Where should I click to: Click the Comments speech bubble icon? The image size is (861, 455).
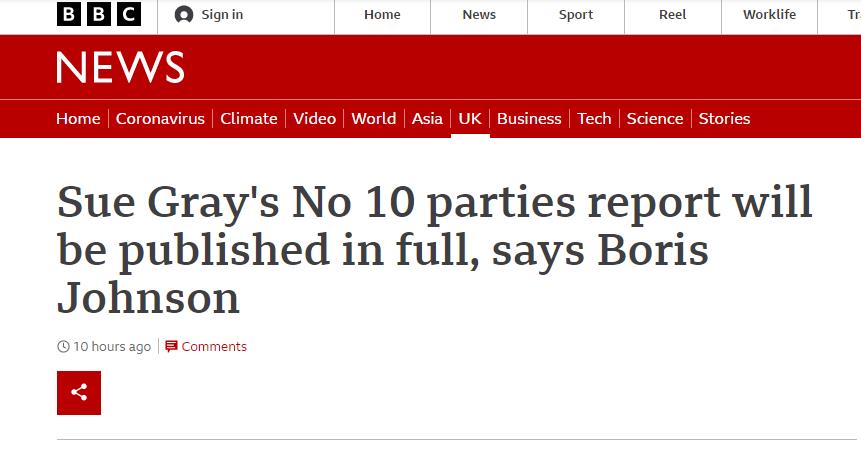coord(171,347)
